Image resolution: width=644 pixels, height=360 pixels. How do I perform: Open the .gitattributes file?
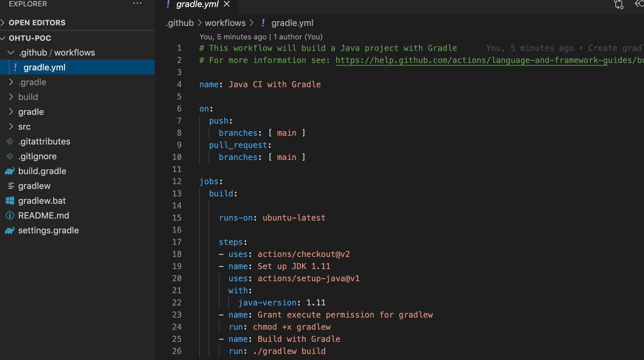click(77, 141)
